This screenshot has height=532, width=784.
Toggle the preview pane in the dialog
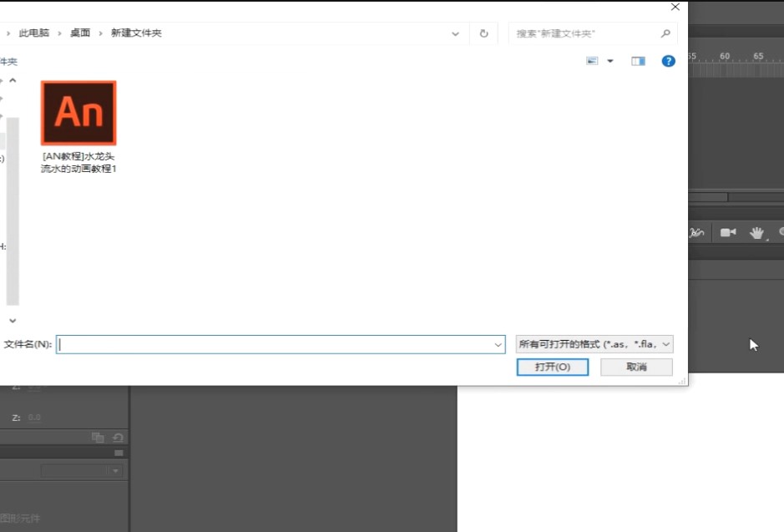pos(637,60)
